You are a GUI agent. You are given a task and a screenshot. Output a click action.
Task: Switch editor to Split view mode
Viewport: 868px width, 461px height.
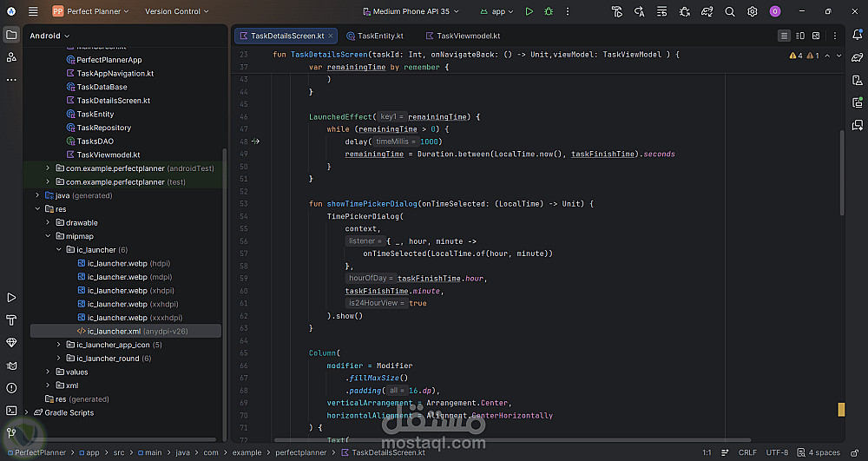pos(799,36)
